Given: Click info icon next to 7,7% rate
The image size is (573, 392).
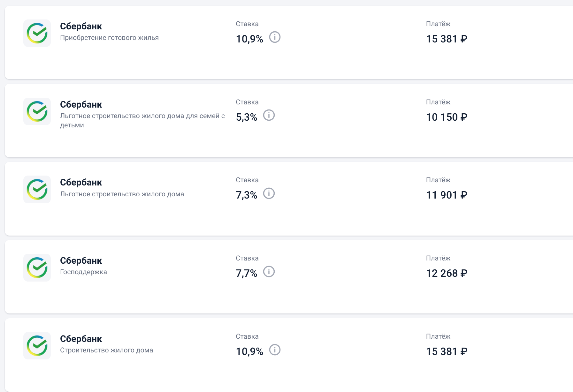Looking at the screenshot, I should 269,272.
